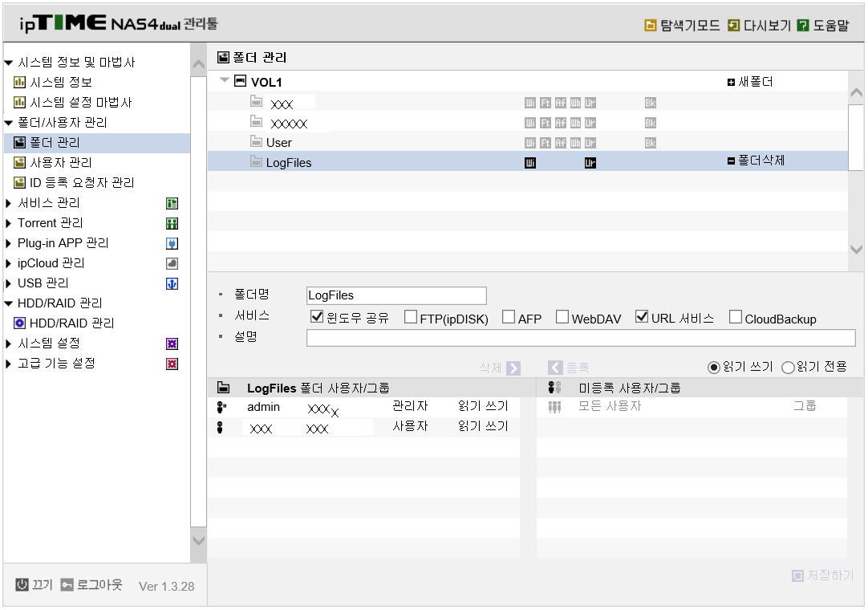
Task: Click the 저장하기 save button
Action: 823,575
